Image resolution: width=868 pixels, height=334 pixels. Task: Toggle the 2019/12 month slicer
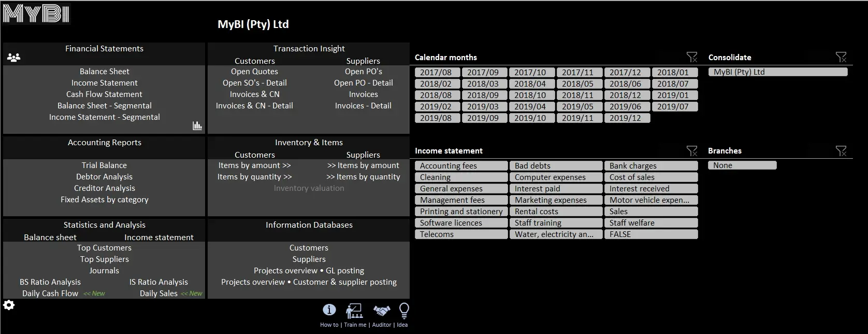(627, 118)
